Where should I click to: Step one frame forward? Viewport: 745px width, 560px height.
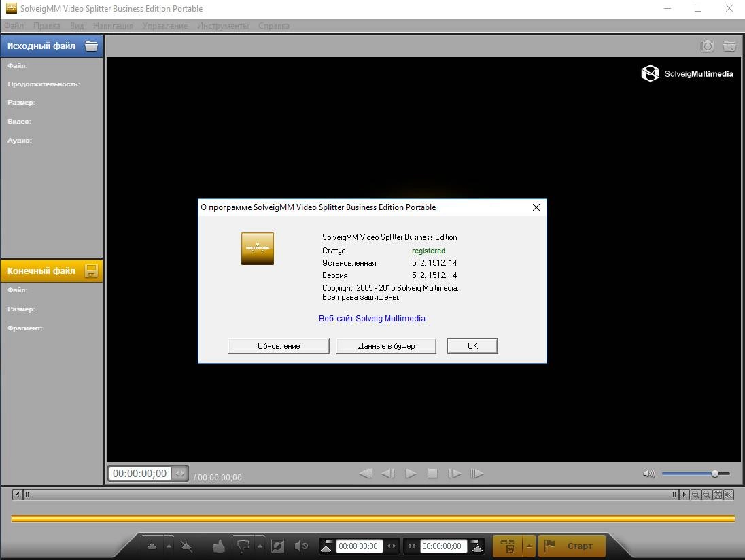(454, 474)
